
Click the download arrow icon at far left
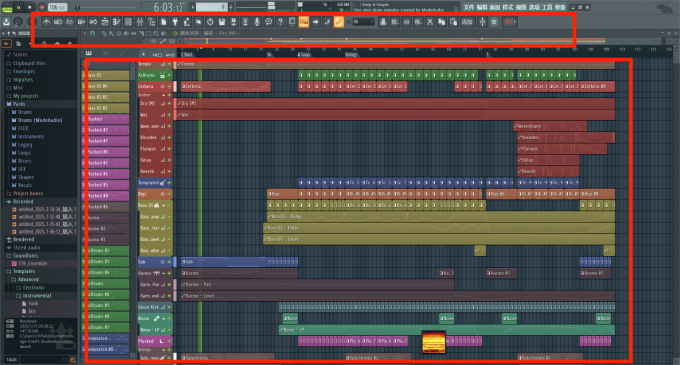(7, 22)
